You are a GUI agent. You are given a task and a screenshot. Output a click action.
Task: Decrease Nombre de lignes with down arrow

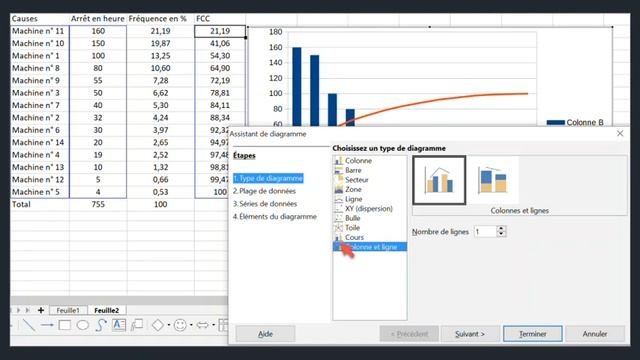pyautogui.click(x=501, y=235)
